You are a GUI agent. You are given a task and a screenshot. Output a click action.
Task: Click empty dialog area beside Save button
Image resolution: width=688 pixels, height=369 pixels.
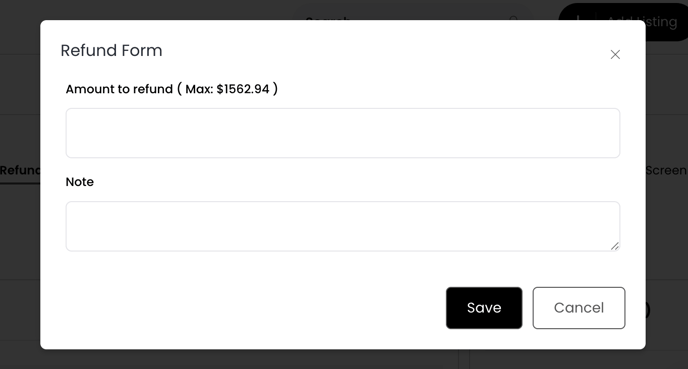[254, 308]
